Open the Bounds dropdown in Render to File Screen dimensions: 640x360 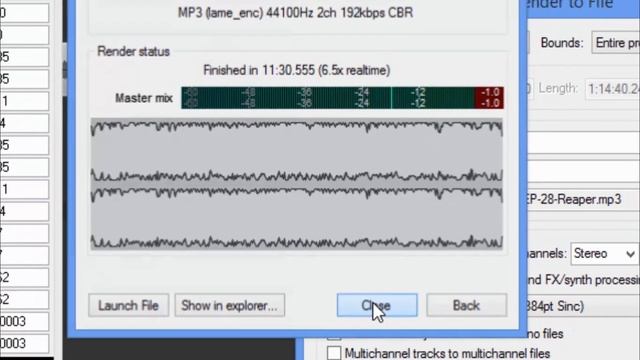pos(616,42)
